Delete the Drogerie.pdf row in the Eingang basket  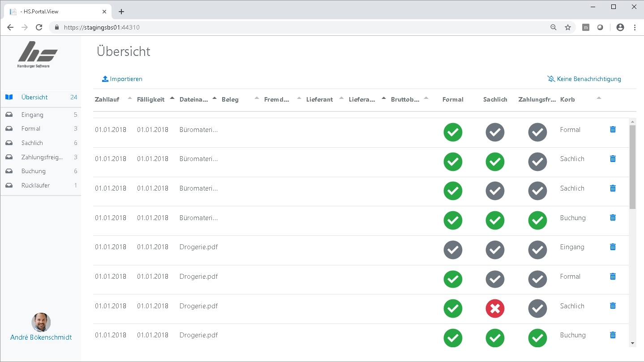613,247
